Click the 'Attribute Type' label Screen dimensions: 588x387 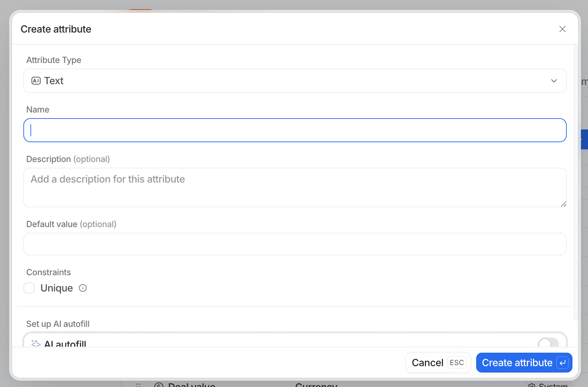click(54, 60)
